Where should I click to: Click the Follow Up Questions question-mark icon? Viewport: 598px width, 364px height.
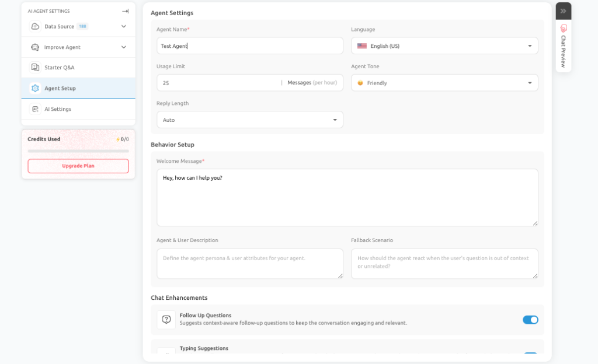(x=166, y=320)
